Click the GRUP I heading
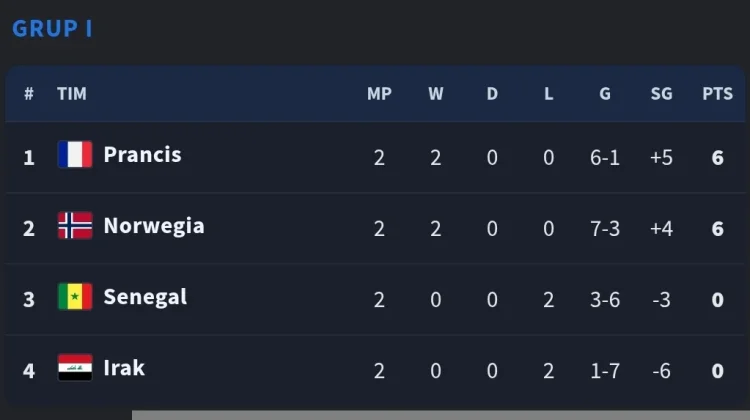 [x=52, y=29]
